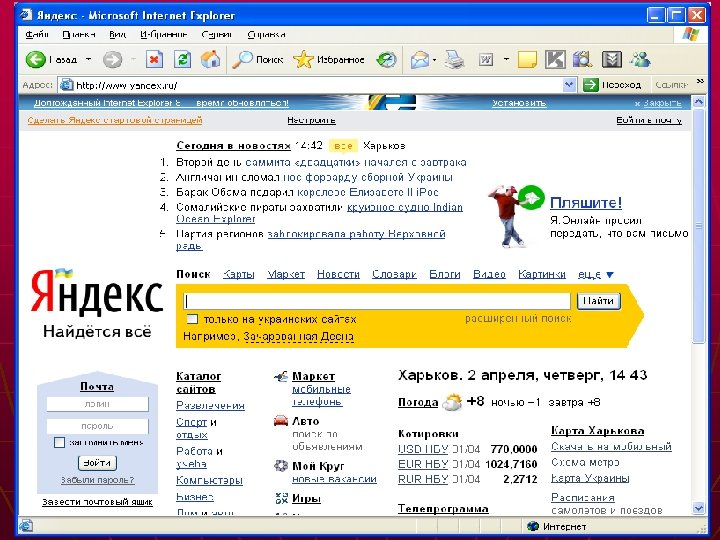The height and width of the screenshot is (540, 720).
Task: Open the Вид menu
Action: [x=118, y=34]
